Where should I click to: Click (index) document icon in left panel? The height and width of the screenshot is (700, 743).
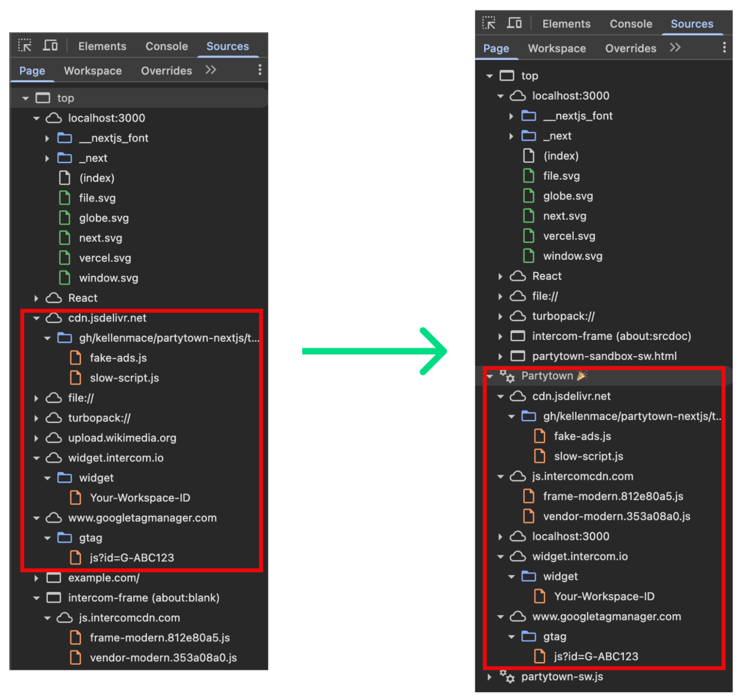(x=65, y=178)
